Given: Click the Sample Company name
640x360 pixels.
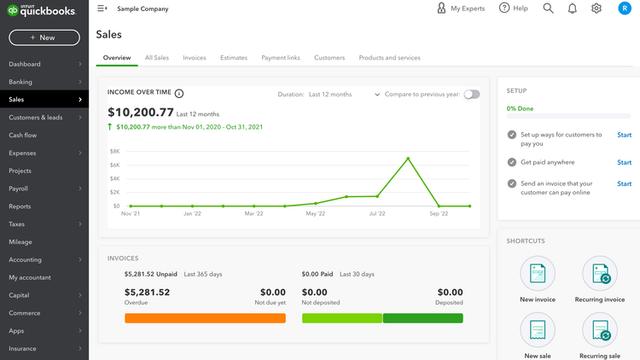Looking at the screenshot, I should click(142, 9).
